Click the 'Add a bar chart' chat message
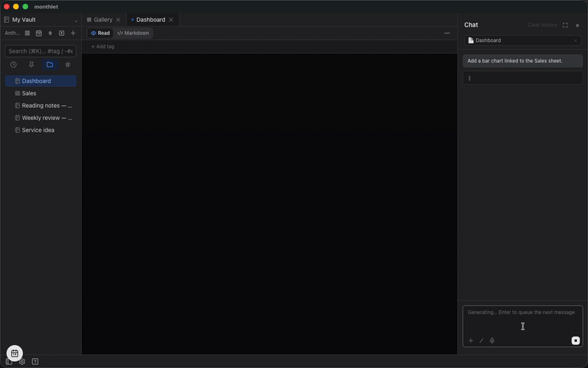 [522, 61]
